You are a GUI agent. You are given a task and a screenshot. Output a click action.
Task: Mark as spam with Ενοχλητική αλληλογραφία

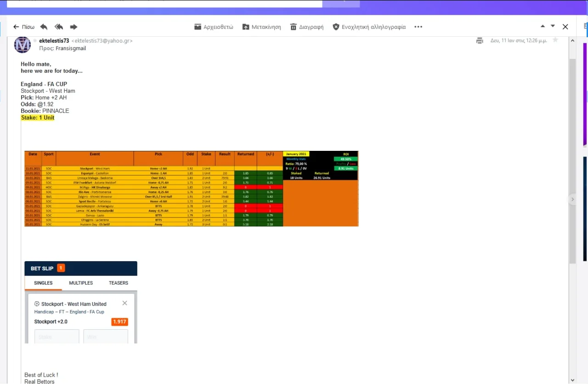point(369,27)
